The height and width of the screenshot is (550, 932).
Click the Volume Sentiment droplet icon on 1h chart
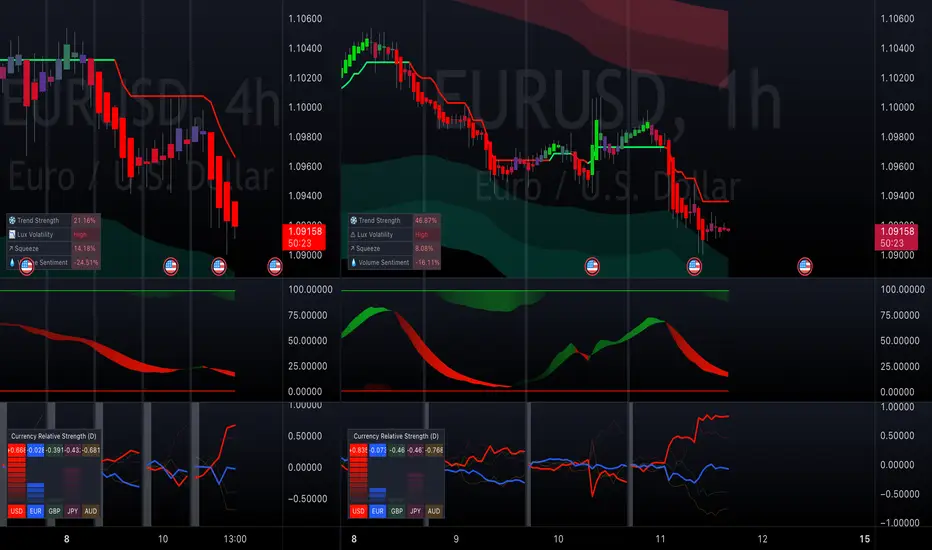pyautogui.click(x=354, y=262)
